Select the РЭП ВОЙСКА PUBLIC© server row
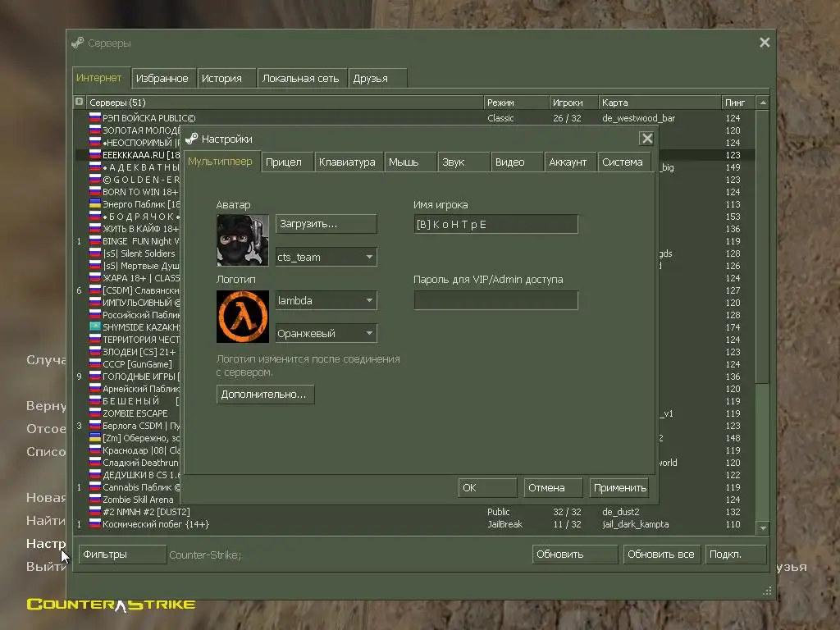The width and height of the screenshot is (840, 630). (x=414, y=118)
